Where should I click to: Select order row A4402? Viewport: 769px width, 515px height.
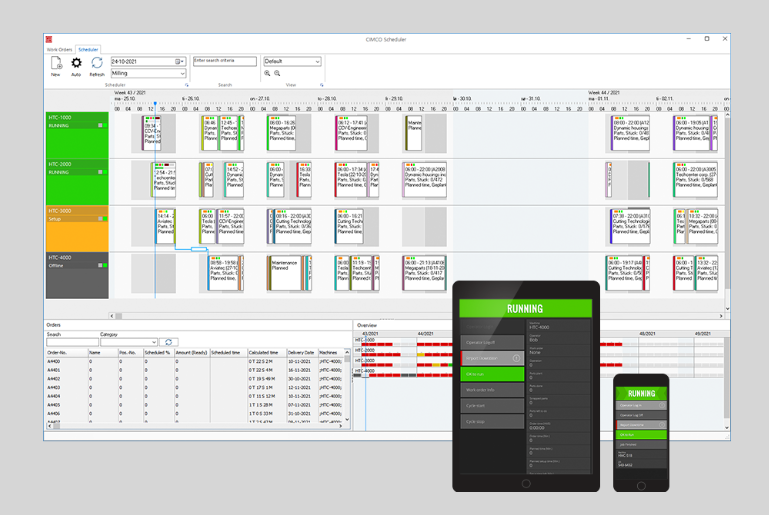click(x=195, y=379)
